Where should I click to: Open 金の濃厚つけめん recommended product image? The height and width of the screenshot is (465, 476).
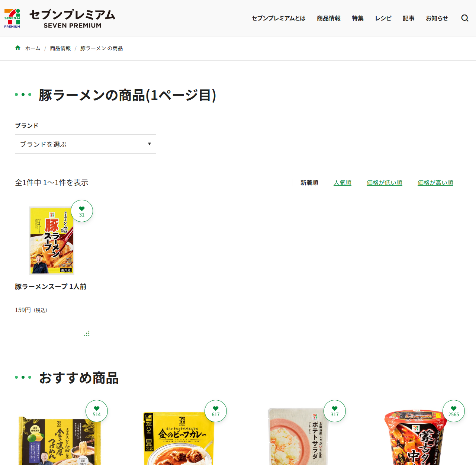[x=59, y=440]
